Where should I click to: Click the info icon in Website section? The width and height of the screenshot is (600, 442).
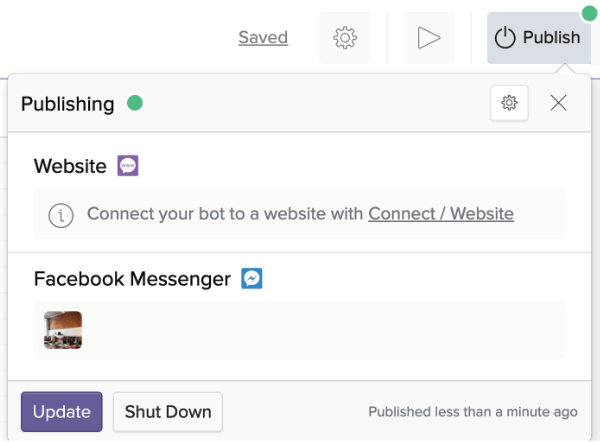coord(61,214)
